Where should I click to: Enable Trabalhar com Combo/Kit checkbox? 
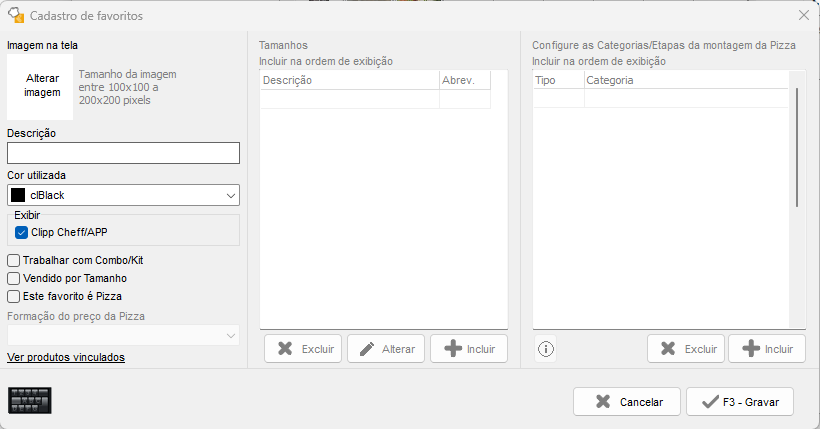pyautogui.click(x=14, y=260)
